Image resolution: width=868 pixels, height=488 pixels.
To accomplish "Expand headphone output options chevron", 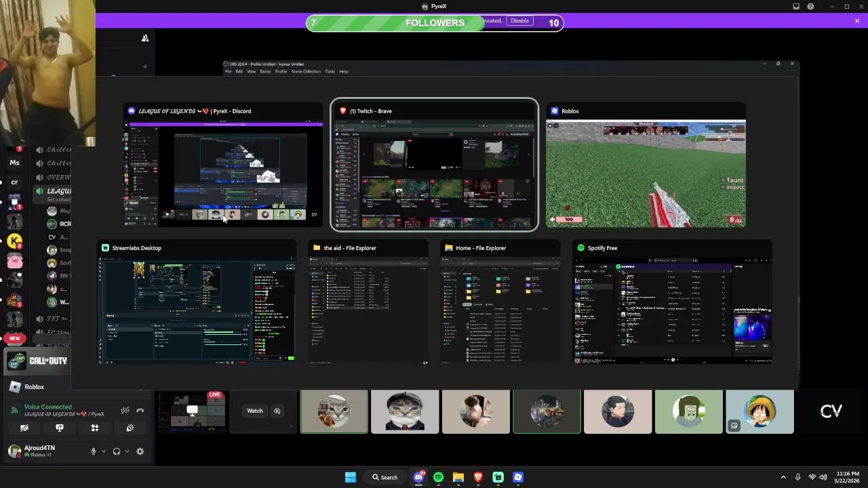I will pyautogui.click(x=127, y=451).
